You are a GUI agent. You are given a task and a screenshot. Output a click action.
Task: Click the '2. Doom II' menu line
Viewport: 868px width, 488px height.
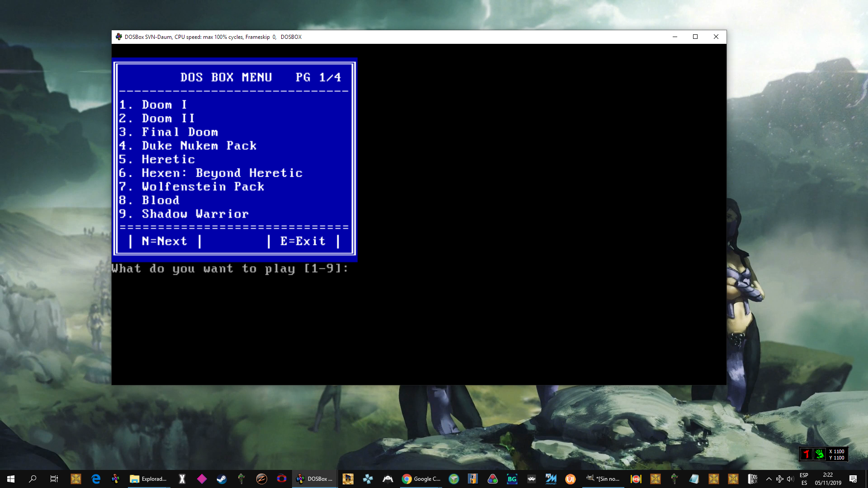pos(157,118)
